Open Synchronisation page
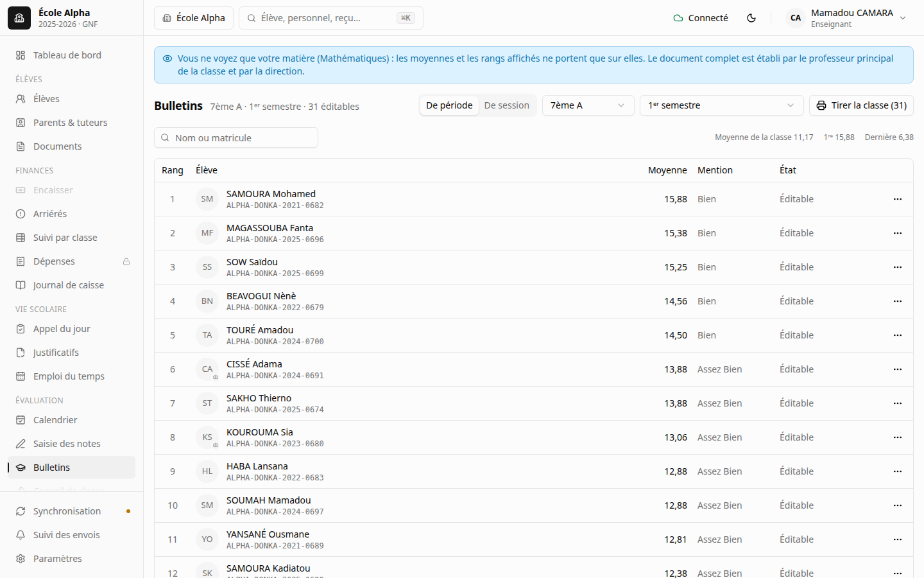Image resolution: width=924 pixels, height=578 pixels. point(71,511)
